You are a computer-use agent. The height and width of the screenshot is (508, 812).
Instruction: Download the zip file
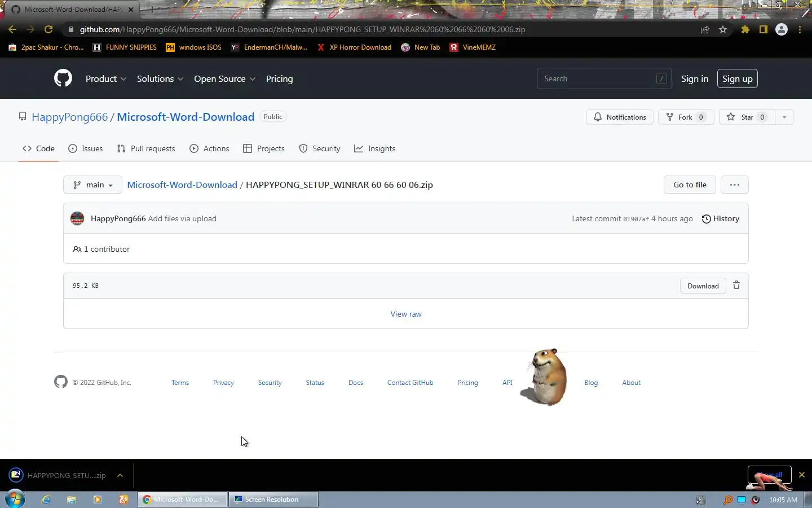tap(703, 286)
